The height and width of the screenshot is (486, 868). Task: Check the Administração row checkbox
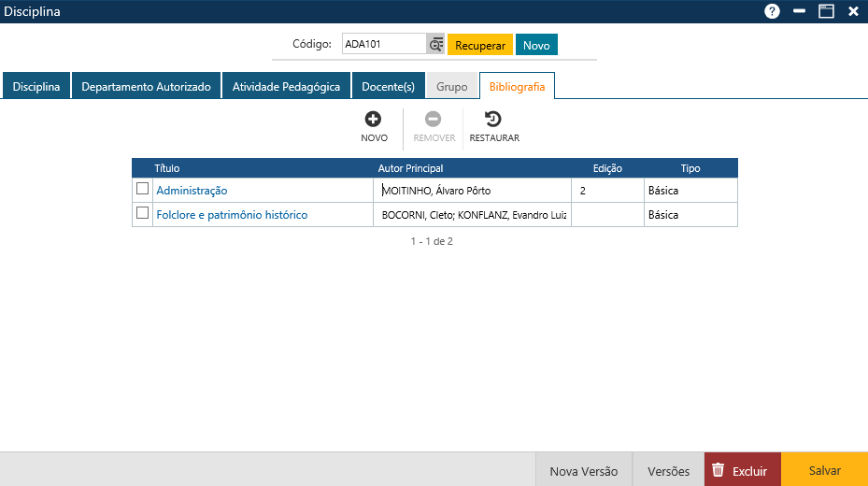[142, 189]
